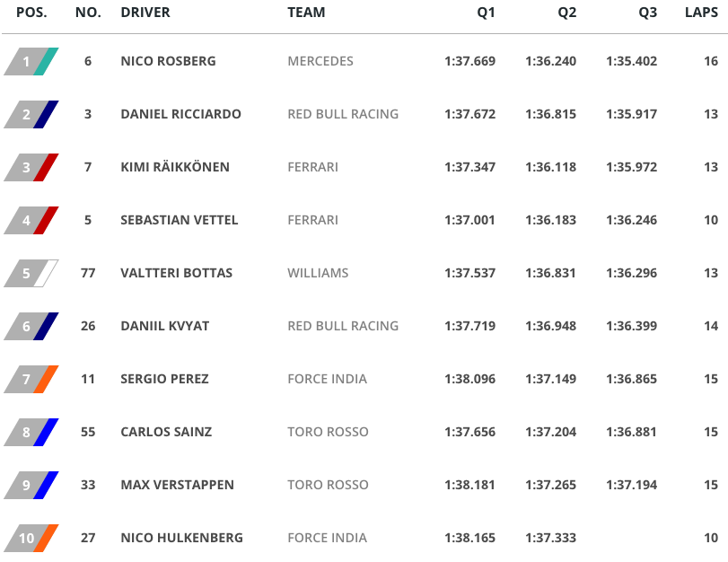Select Kimi Räikkönen's Q1 time 1:37.347
Viewport: 728px width, 562px height.
point(469,168)
